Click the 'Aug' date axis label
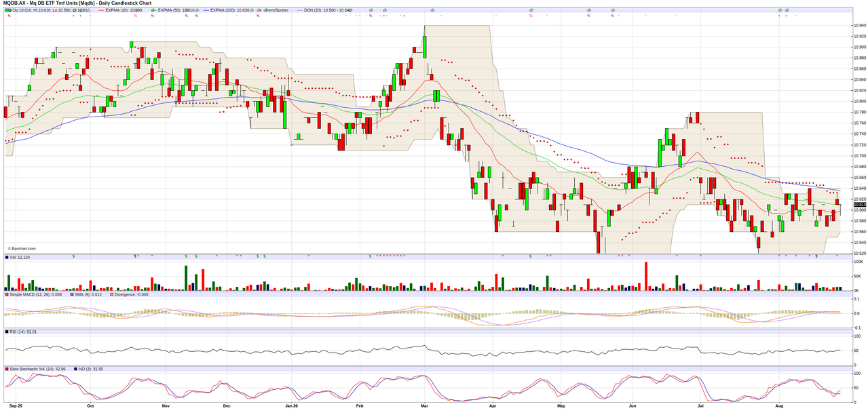Screen dimensions: 868x417 click(779, 405)
